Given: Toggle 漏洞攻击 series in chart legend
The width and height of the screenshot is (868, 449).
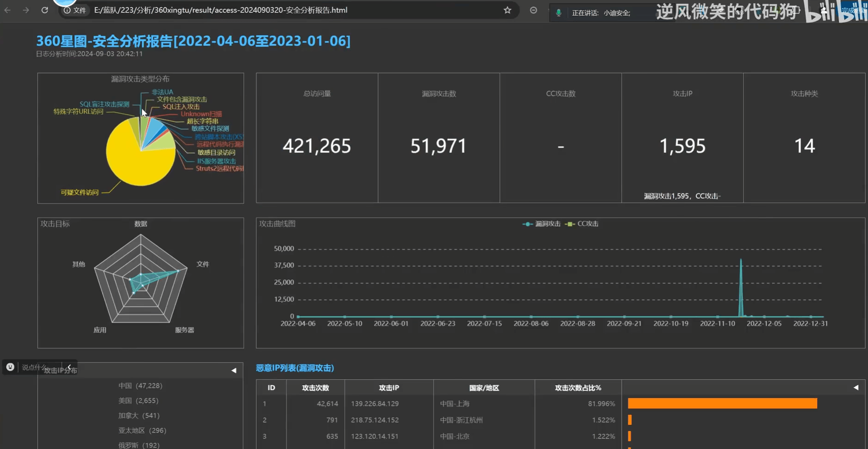Looking at the screenshot, I should 542,224.
